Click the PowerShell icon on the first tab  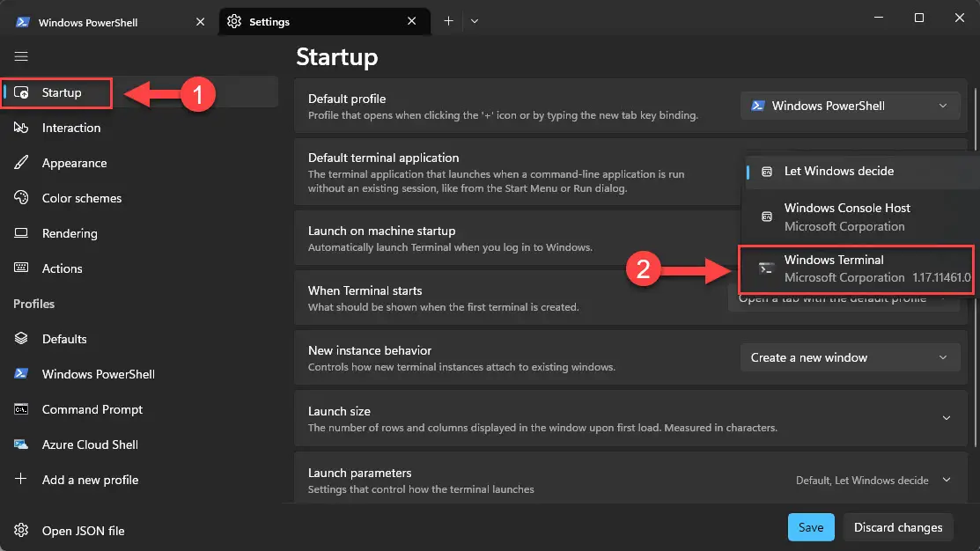23,22
